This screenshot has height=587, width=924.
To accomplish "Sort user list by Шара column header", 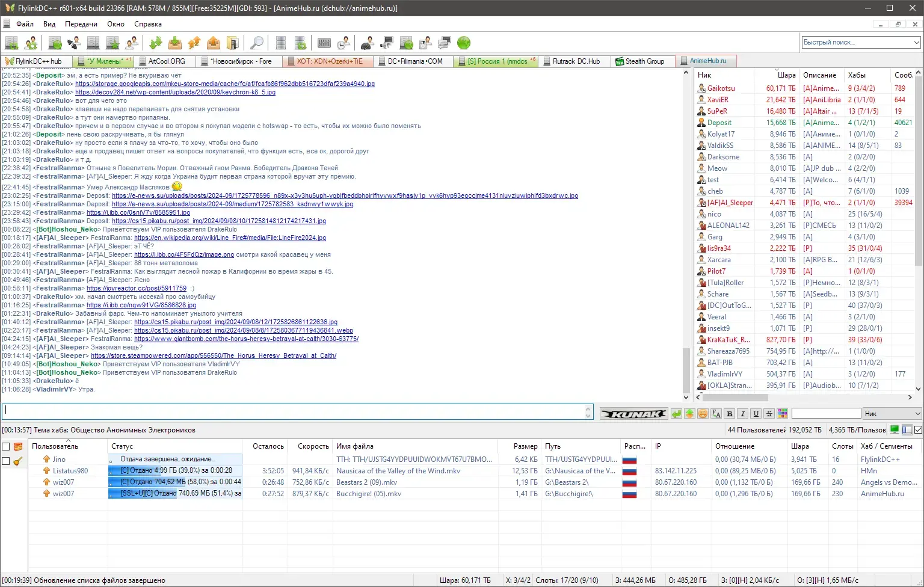I will point(777,75).
